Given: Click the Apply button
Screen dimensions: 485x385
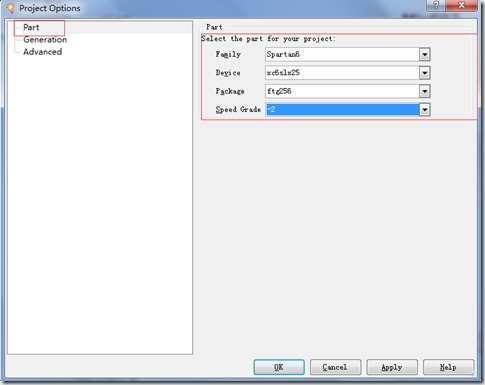Looking at the screenshot, I should pyautogui.click(x=392, y=367).
